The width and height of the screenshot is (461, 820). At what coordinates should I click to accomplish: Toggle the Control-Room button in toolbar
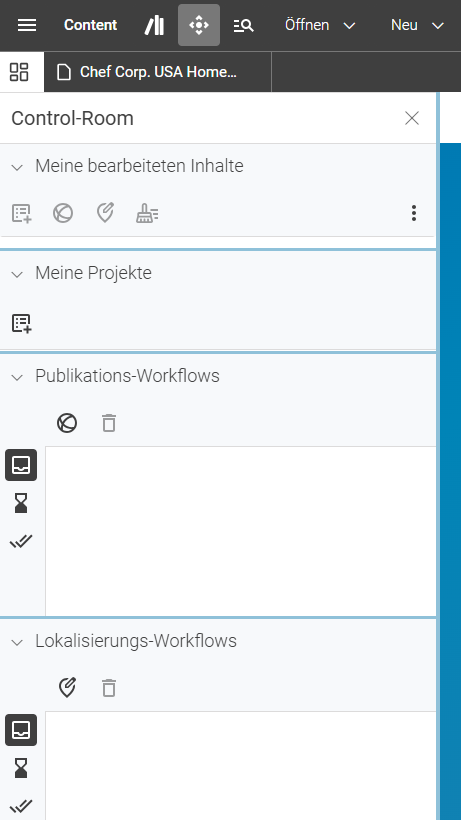[x=199, y=25]
